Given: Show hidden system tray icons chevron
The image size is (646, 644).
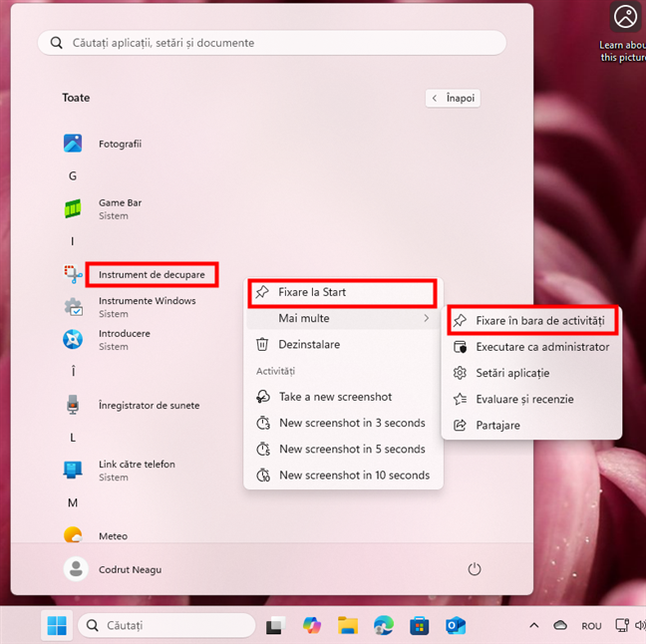Looking at the screenshot, I should click(x=534, y=626).
